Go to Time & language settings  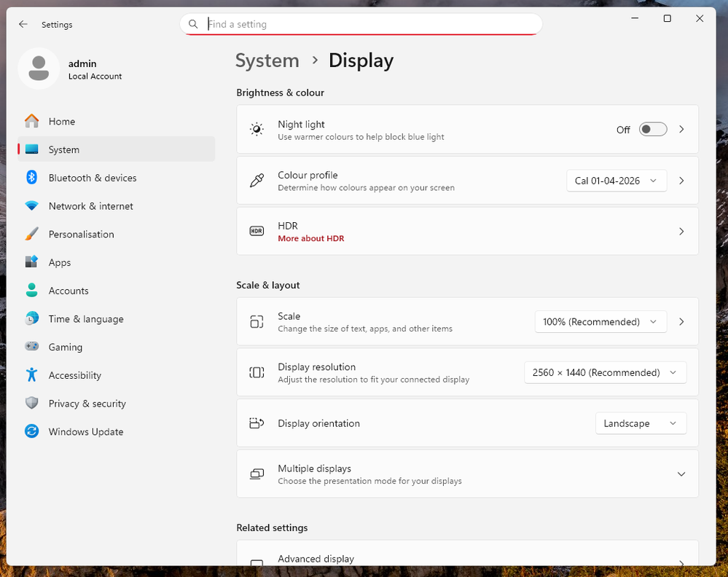(85, 319)
